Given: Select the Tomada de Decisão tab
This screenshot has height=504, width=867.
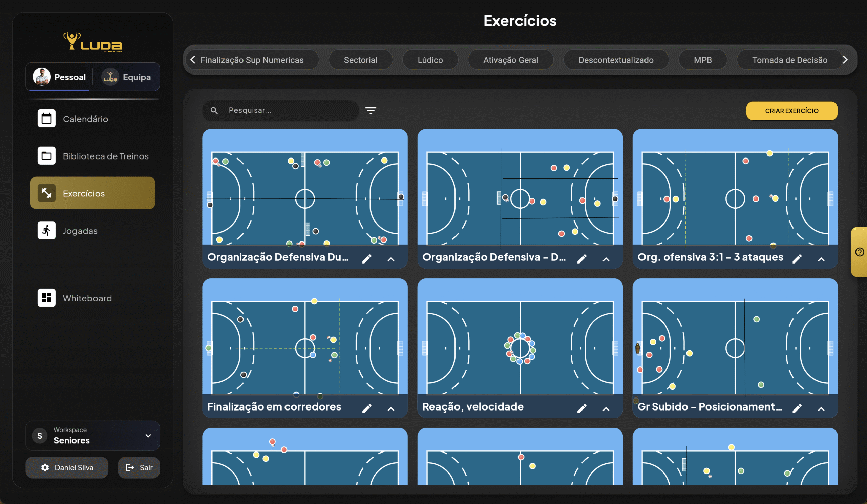Looking at the screenshot, I should (789, 60).
